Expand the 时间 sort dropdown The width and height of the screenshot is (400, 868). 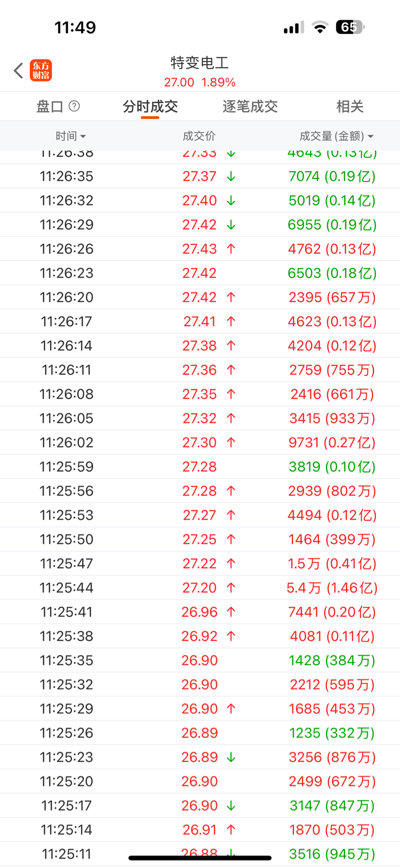[x=71, y=136]
